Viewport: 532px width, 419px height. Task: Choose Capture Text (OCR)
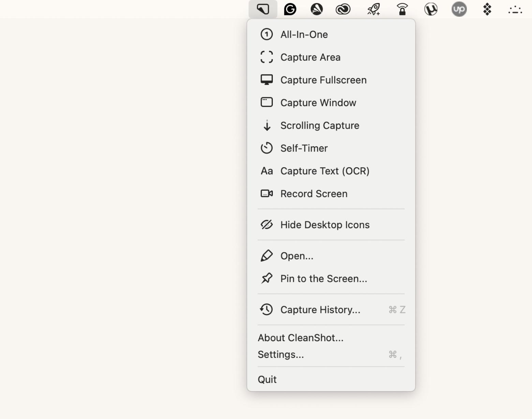(x=325, y=171)
